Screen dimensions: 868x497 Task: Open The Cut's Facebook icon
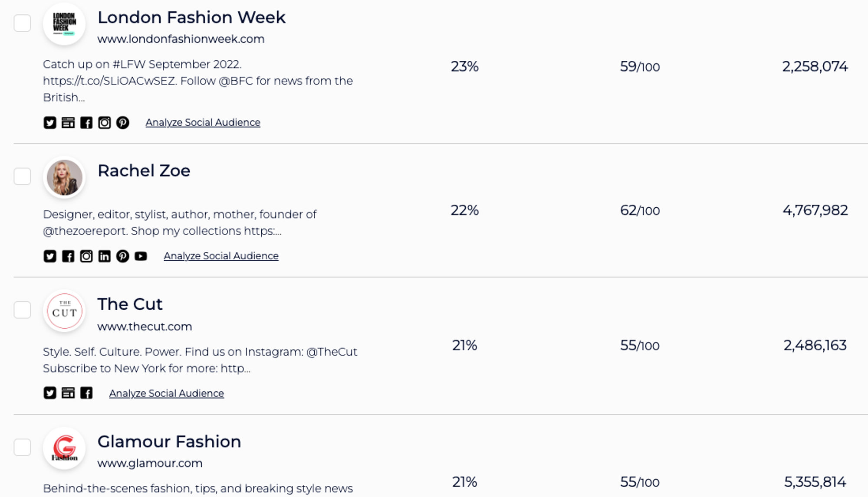[x=86, y=393]
